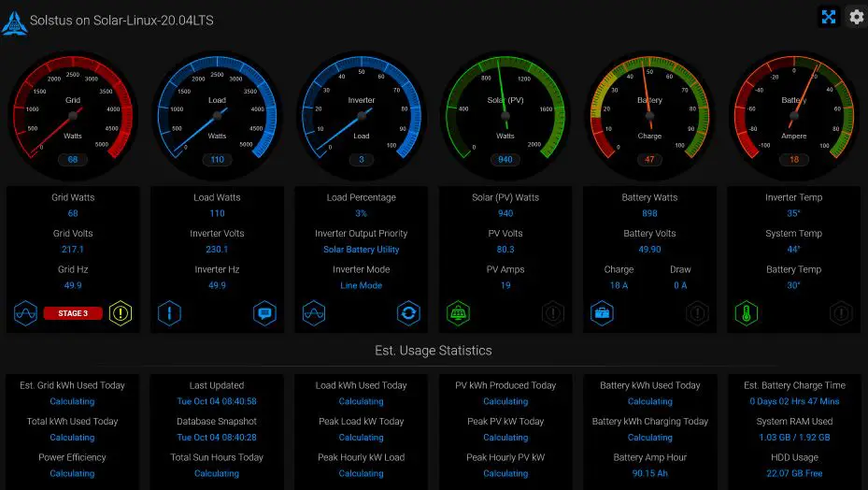Click the PV Amps value 19
The width and height of the screenshot is (868, 490).
[505, 285]
